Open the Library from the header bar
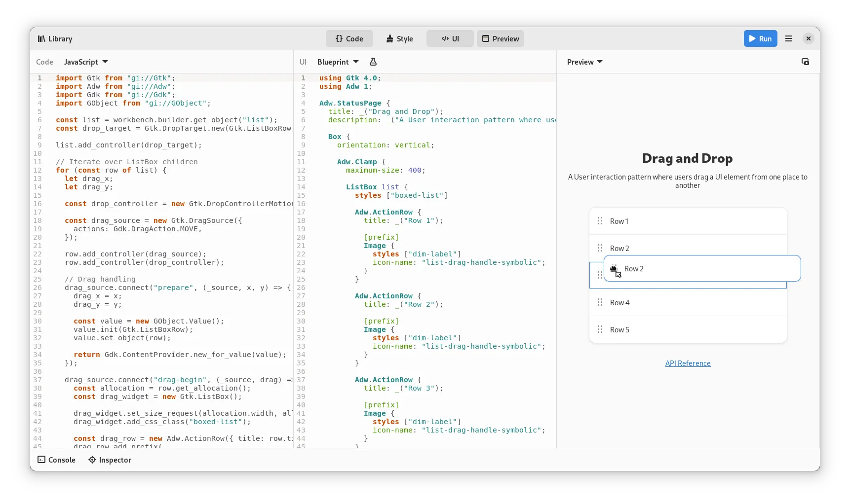Viewport: 850px width, 504px height. (55, 39)
